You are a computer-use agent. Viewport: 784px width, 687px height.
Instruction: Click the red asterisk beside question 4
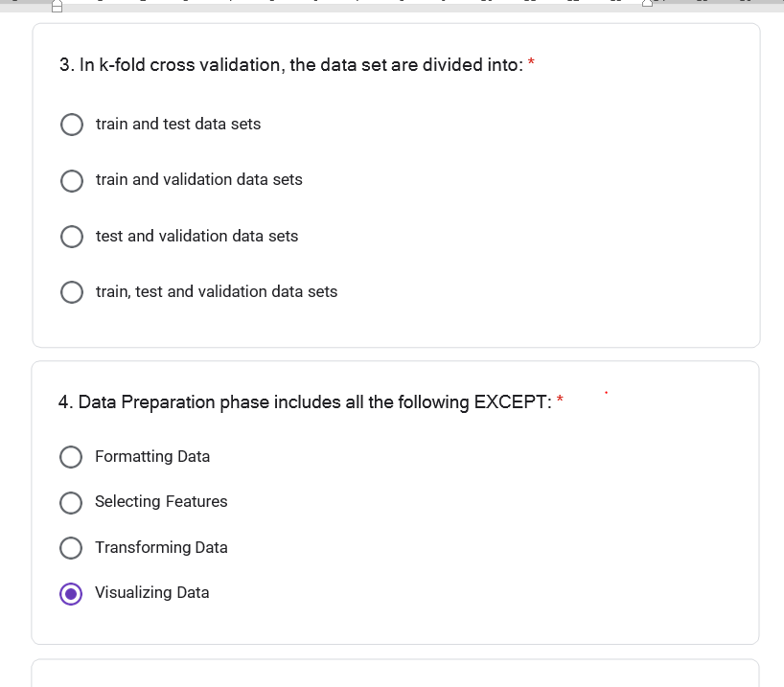pos(560,399)
